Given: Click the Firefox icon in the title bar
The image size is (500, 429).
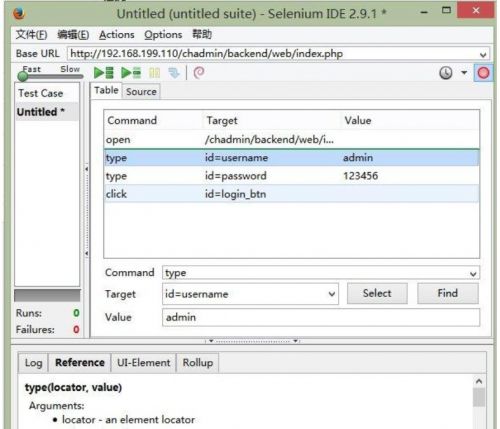Looking at the screenshot, I should (x=19, y=14).
